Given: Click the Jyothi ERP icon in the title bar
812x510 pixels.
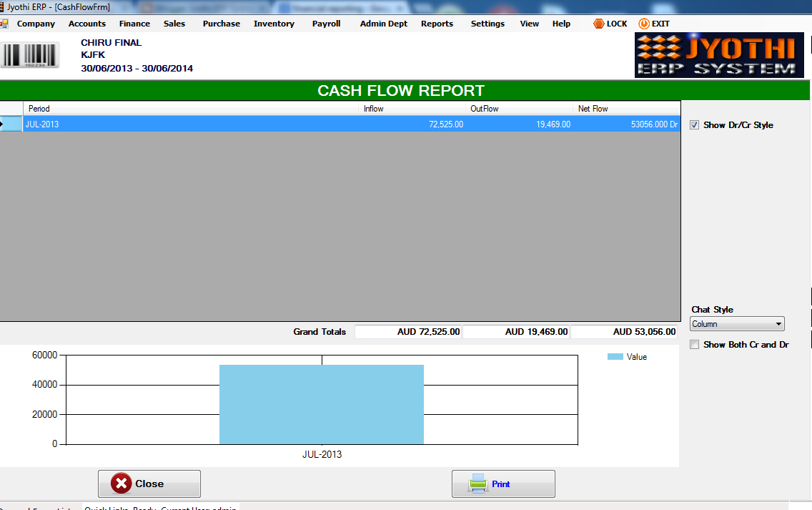Looking at the screenshot, I should coord(6,6).
